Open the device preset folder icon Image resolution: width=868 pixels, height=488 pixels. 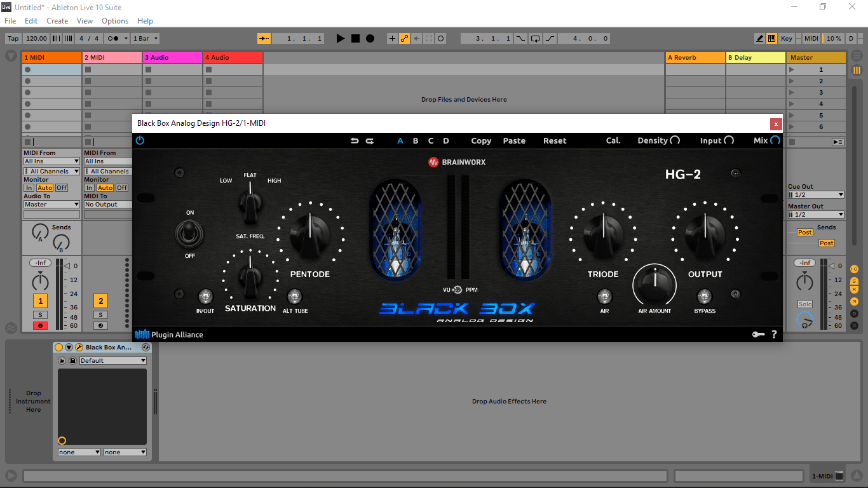click(62, 361)
